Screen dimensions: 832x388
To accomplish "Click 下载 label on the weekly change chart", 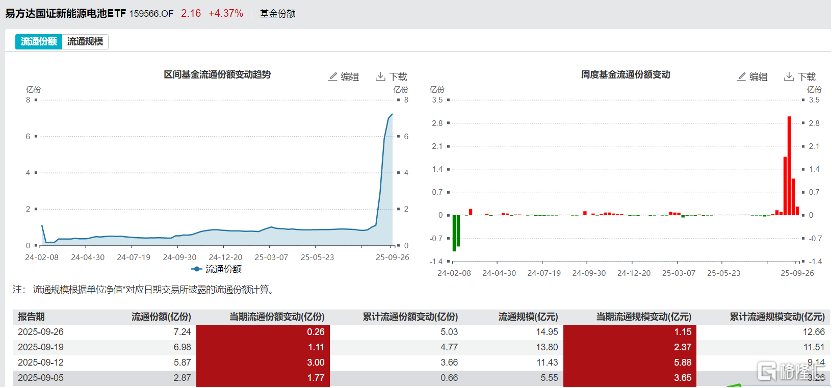I will (x=807, y=77).
